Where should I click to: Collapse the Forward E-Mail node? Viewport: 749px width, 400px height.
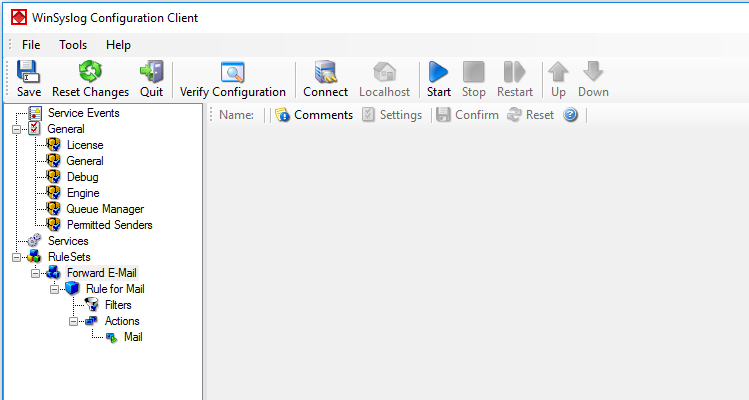35,273
